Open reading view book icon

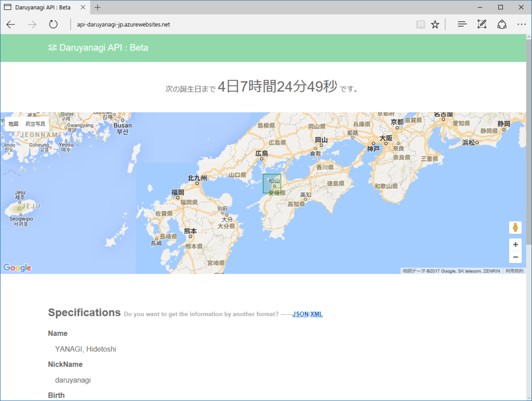click(x=421, y=24)
